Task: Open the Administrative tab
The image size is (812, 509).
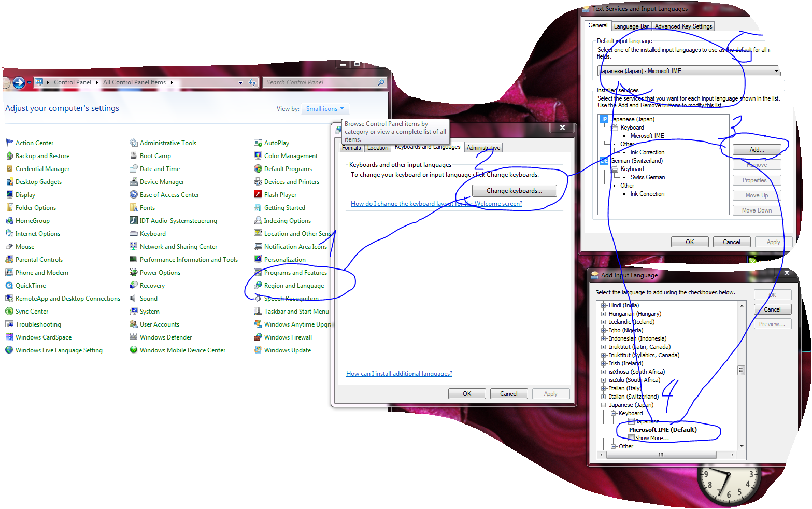Action: pyautogui.click(x=483, y=147)
